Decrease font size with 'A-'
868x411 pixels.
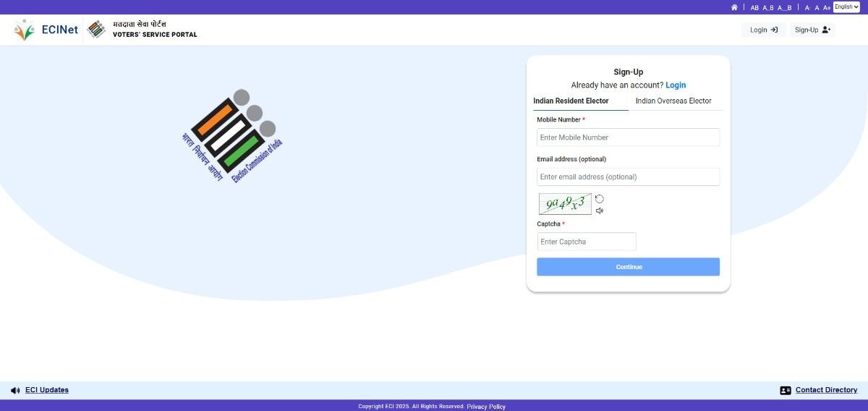tap(807, 7)
